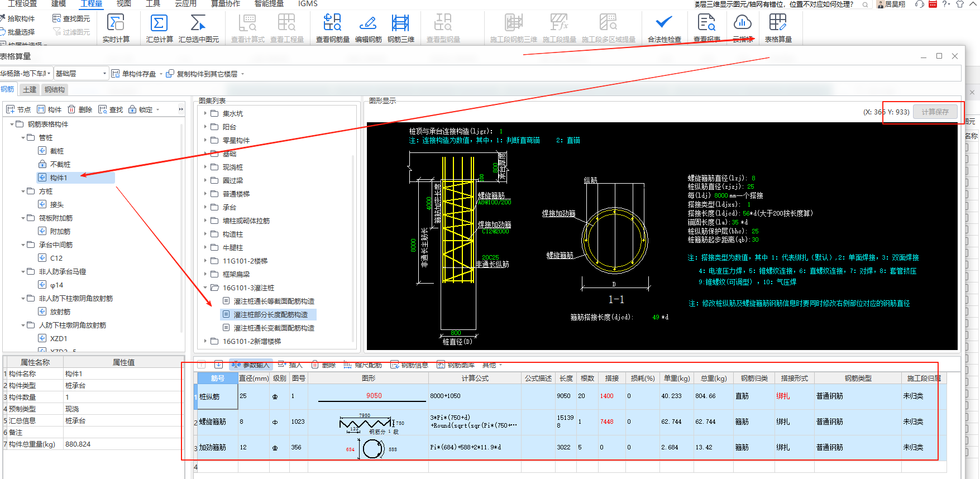980x479 pixels.
Task: Open 钢筋信息 rebar info
Action: [x=409, y=365]
